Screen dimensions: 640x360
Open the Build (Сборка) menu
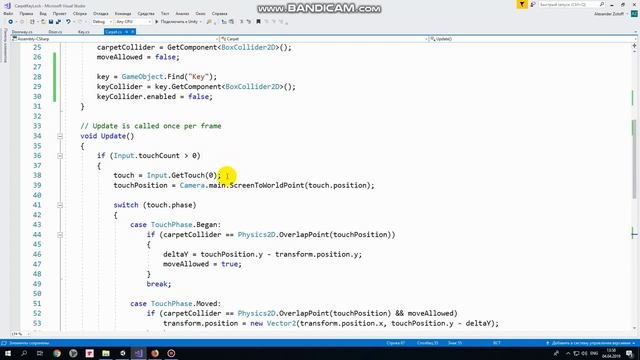[x=80, y=13]
